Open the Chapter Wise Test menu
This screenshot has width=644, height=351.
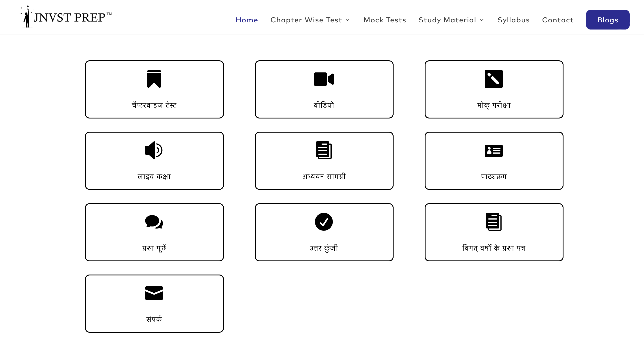click(306, 20)
